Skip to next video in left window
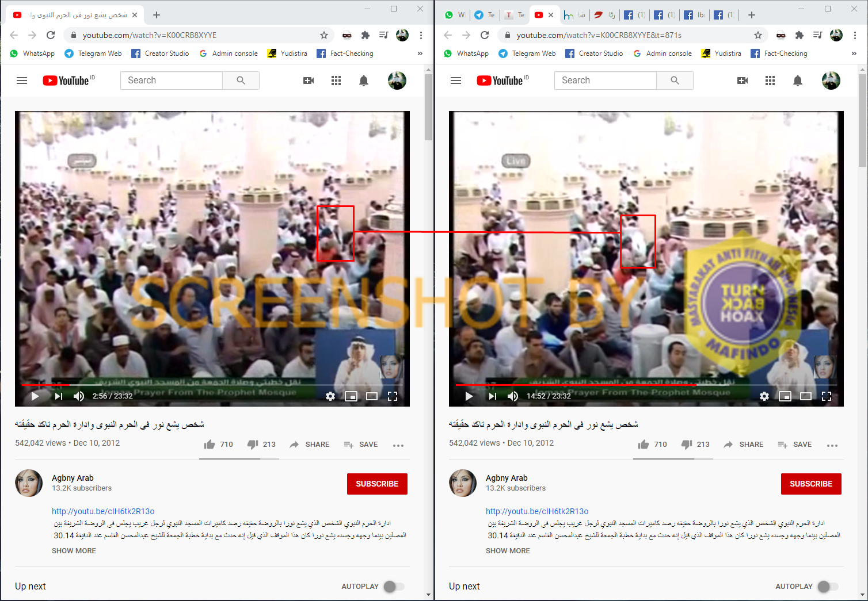Viewport: 868px width, 601px height. 58,396
